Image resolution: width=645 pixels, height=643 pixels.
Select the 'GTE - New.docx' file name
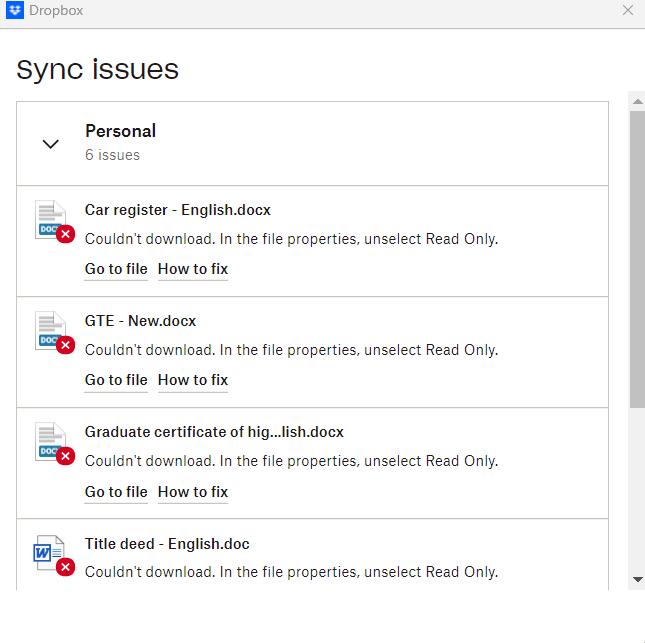[x=140, y=321]
